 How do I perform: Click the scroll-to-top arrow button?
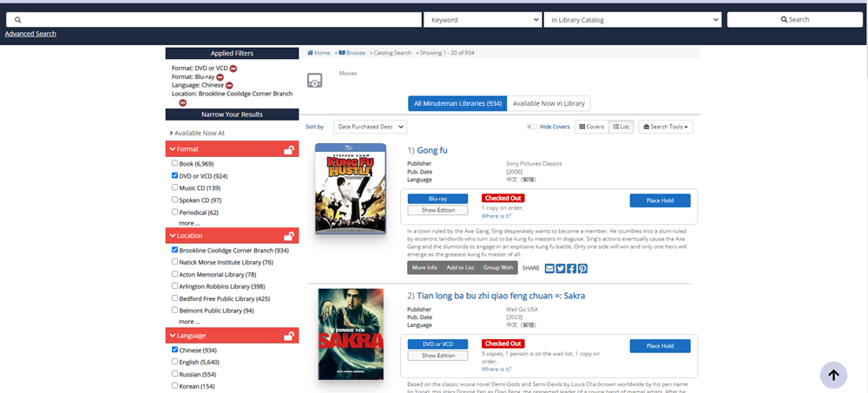[833, 375]
